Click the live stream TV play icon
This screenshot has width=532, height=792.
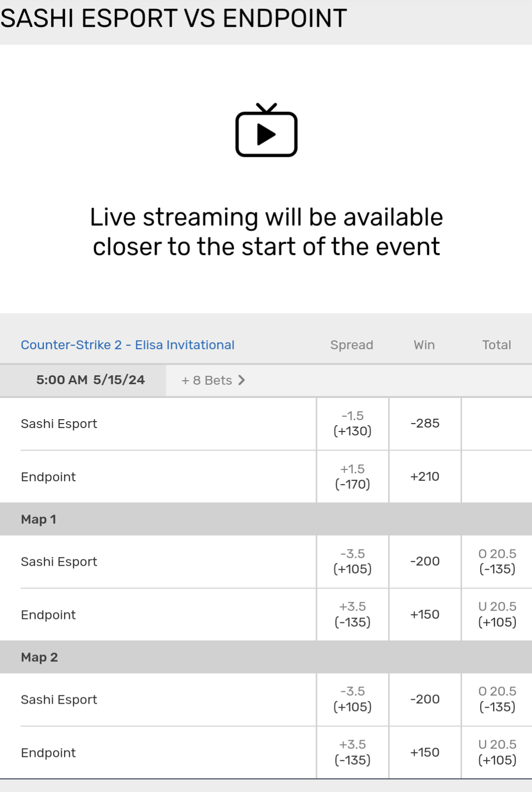point(266,131)
